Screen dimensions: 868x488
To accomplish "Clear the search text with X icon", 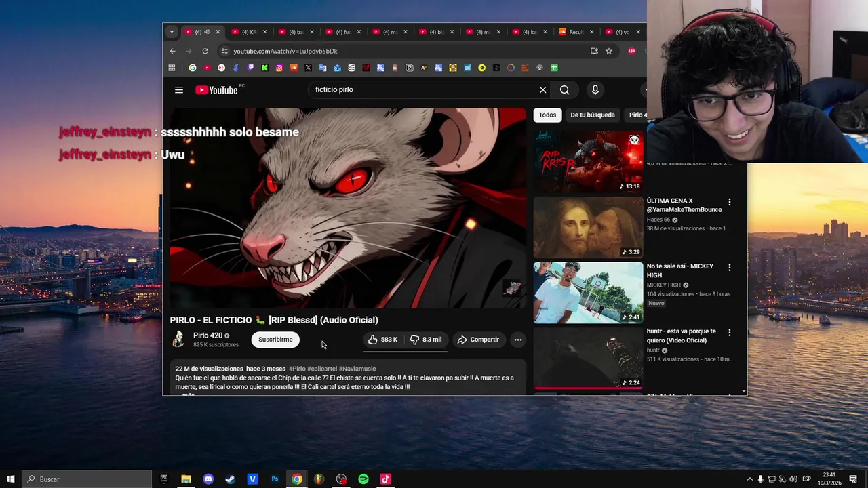I will pos(542,90).
